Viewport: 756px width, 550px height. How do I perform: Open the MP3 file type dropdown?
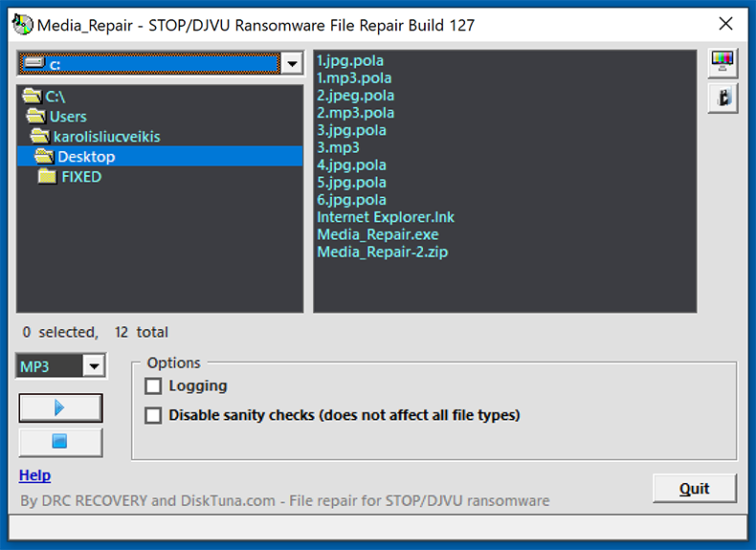pos(93,366)
